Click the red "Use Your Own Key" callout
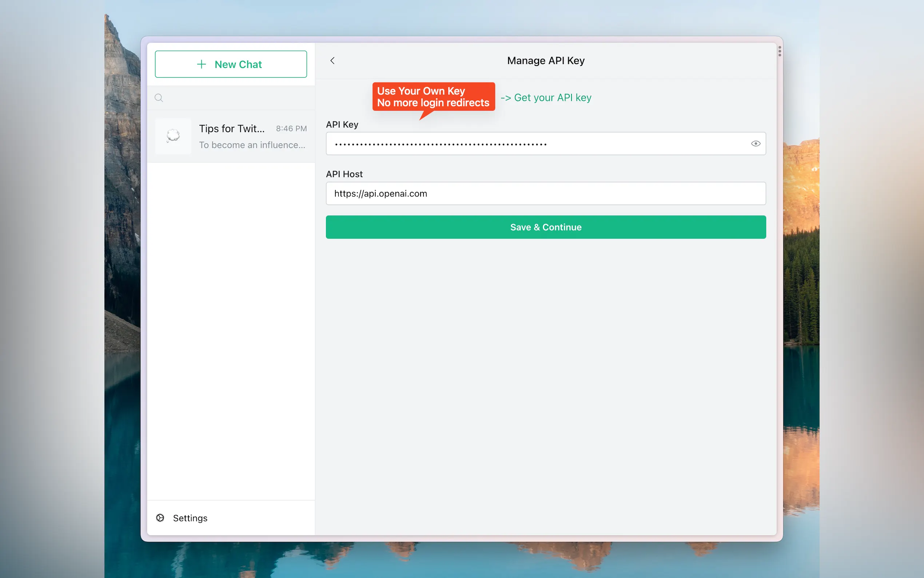 click(433, 97)
